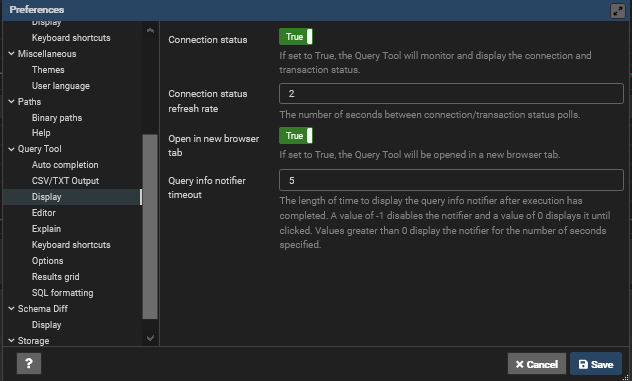Open Options under Query Tool

[48, 261]
